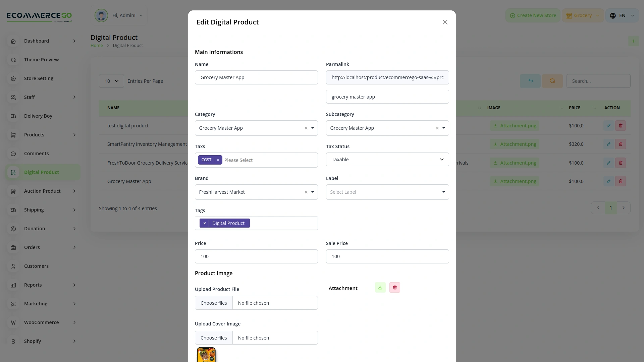Remove the CGST tax tag

pyautogui.click(x=218, y=160)
